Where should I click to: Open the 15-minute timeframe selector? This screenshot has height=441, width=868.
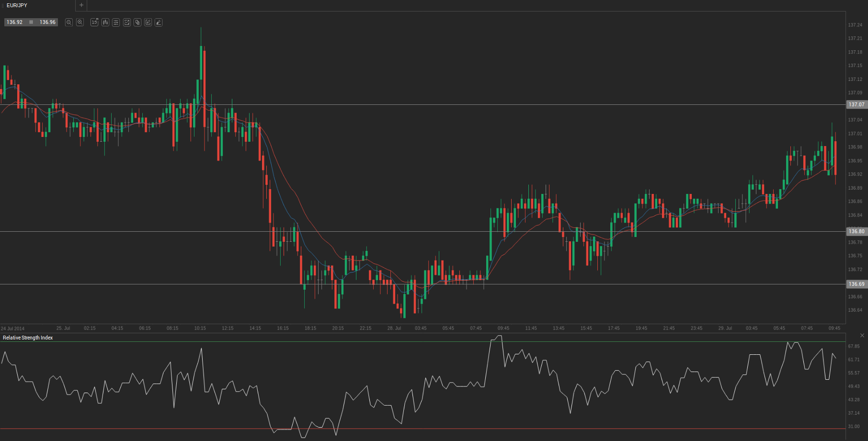[94, 23]
